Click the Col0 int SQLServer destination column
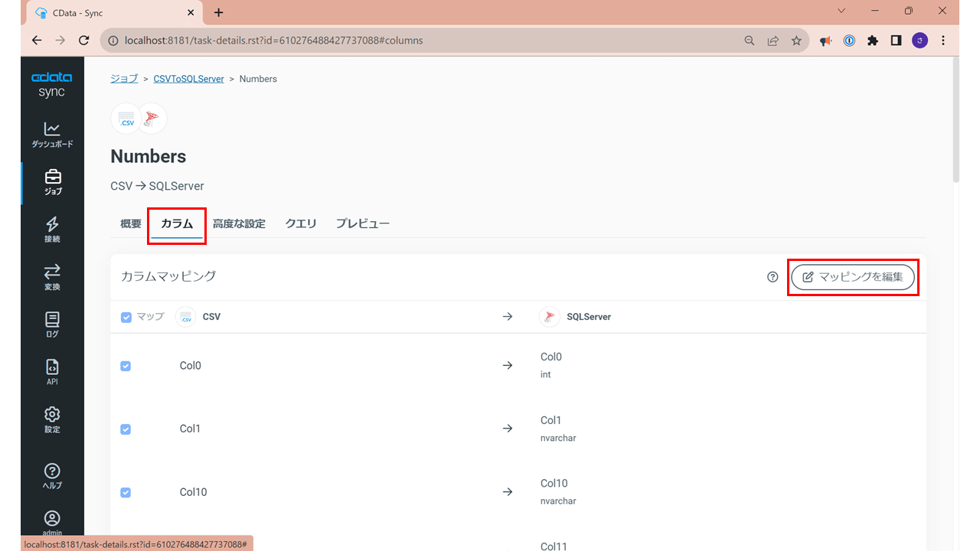Image resolution: width=980 pixels, height=551 pixels. click(x=551, y=365)
